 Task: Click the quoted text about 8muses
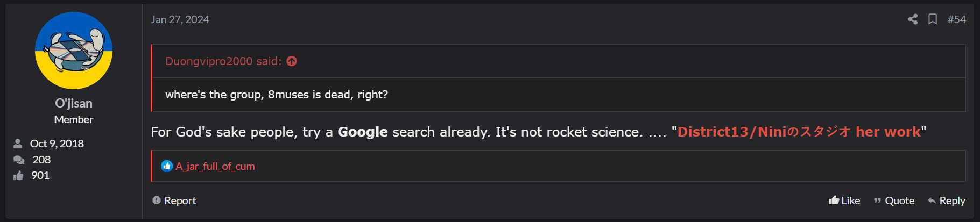coord(276,95)
